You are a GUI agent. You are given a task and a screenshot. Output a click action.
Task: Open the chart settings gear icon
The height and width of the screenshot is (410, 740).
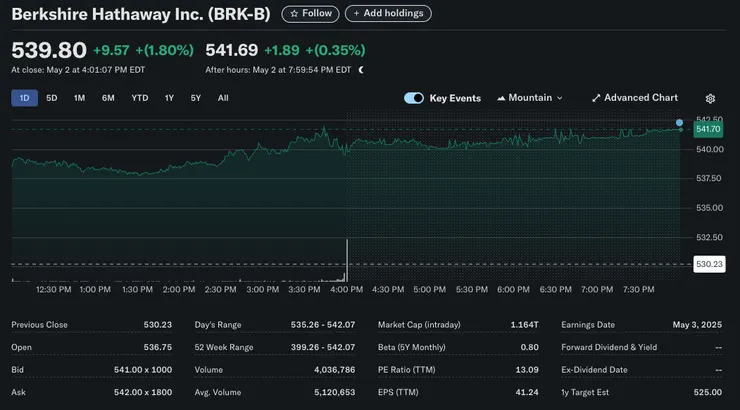[x=710, y=98]
